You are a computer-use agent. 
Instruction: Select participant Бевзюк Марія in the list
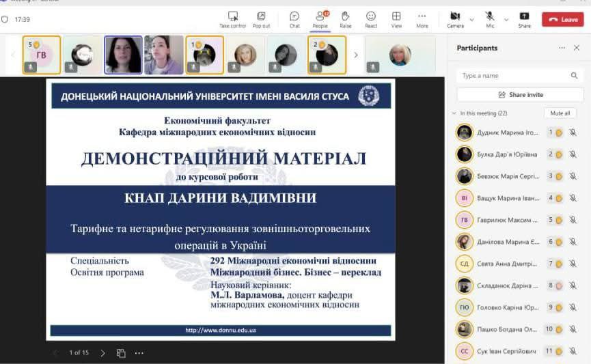517,176
